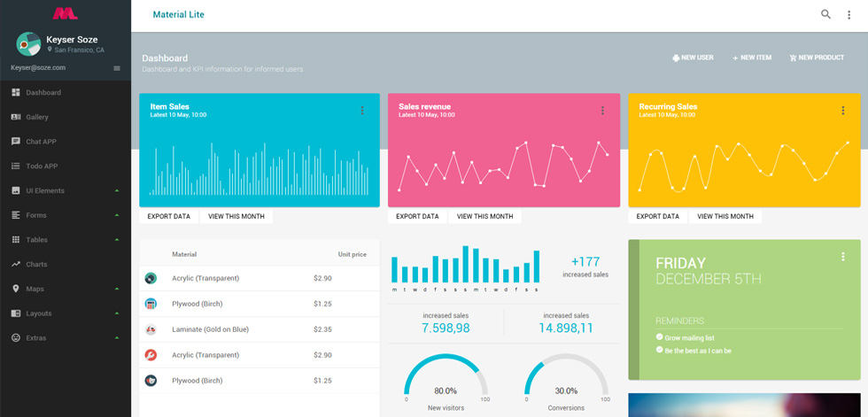The height and width of the screenshot is (417, 868).
Task: Export data under Recurring Sales card
Action: [x=657, y=216]
